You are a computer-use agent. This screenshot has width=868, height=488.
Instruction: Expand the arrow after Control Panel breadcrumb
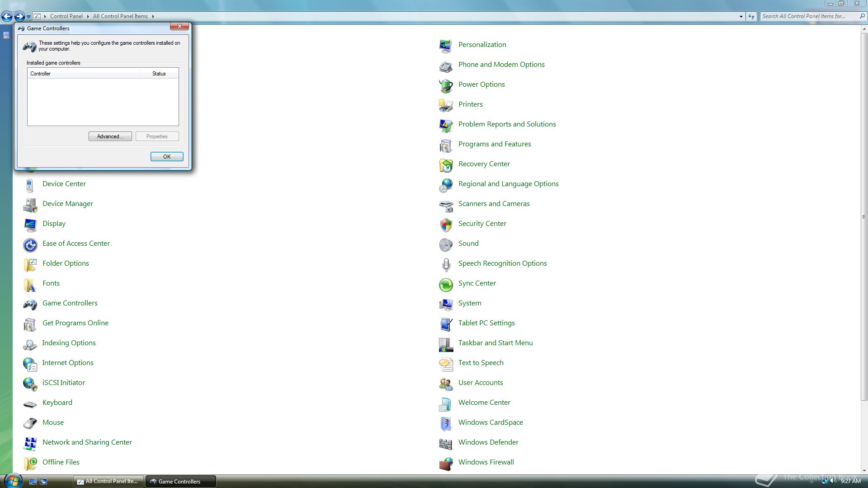[88, 16]
